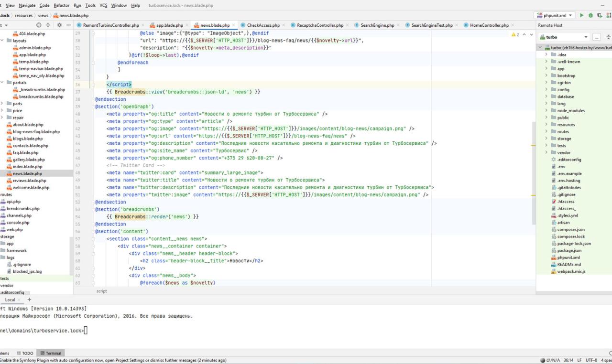This screenshot has width=612, height=364.
Task: Select composer.json in Remote Host
Action: [571, 229]
